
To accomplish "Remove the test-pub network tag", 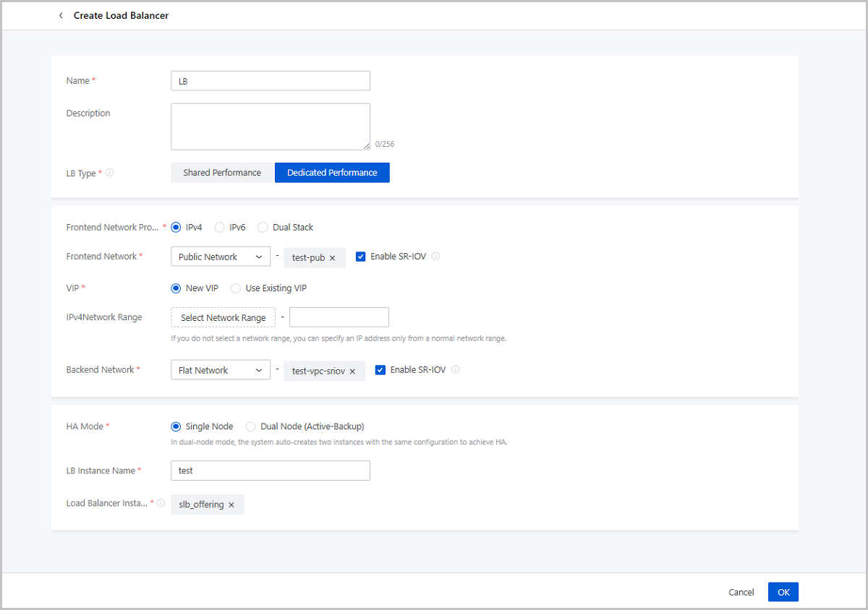I will click(333, 257).
